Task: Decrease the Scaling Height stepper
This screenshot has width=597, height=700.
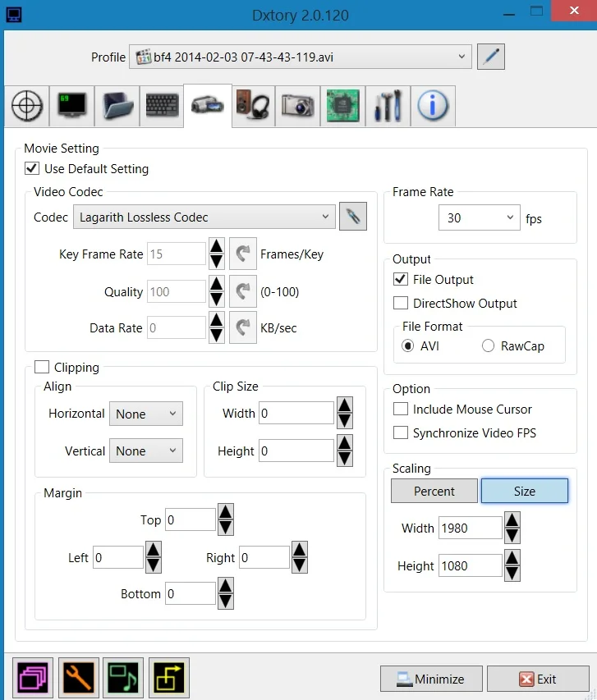Action: [512, 574]
